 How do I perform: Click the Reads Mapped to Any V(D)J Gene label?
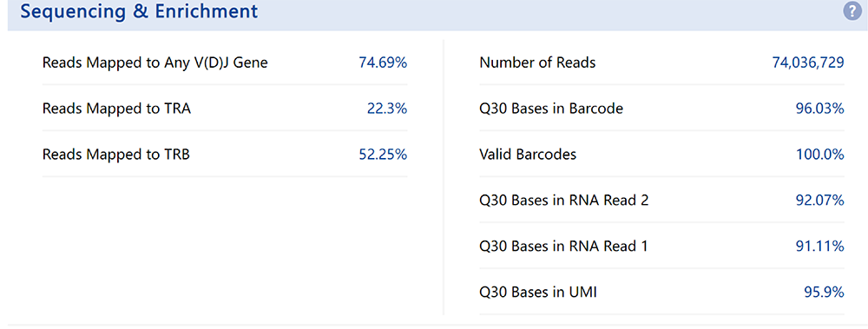pos(155,63)
